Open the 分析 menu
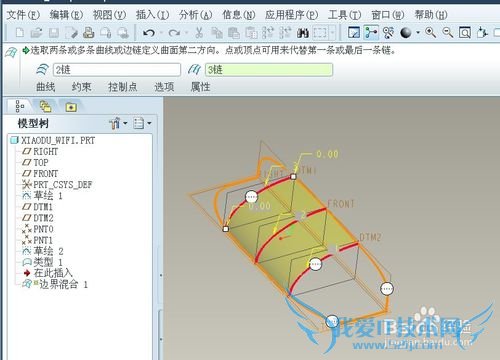This screenshot has width=500, height=360. coord(196,15)
